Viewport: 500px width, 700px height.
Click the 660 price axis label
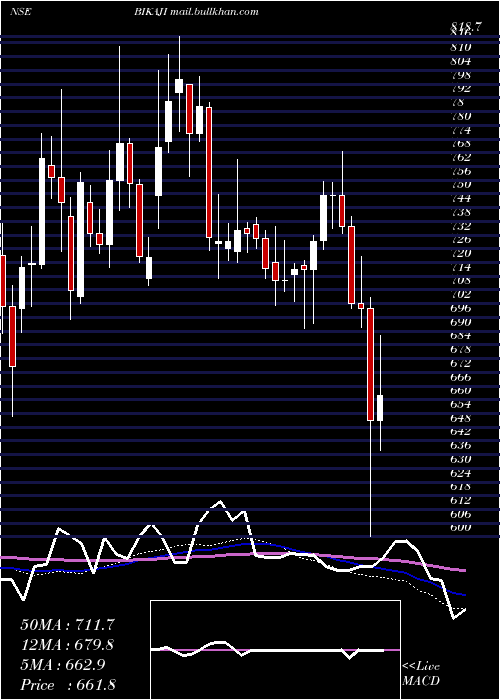(462, 390)
